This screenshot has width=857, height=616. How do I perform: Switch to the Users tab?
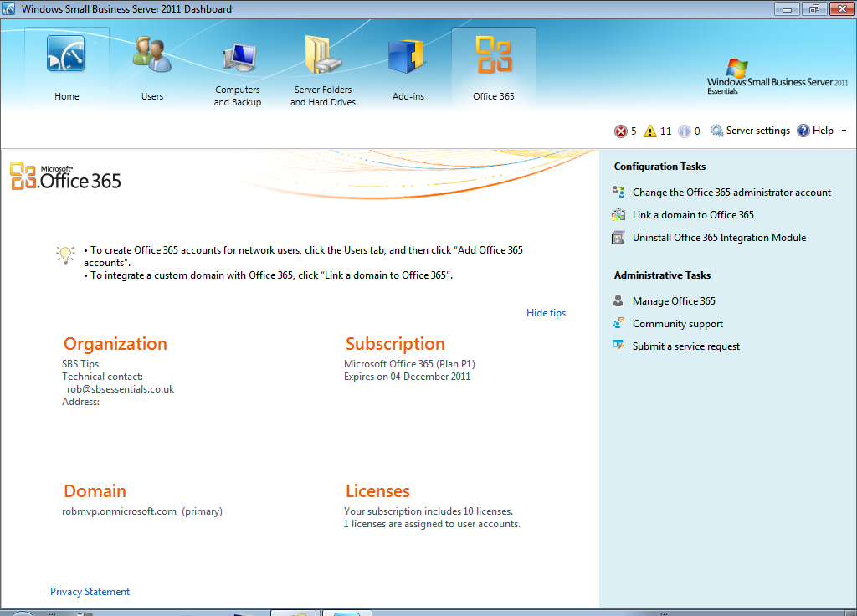(x=152, y=67)
